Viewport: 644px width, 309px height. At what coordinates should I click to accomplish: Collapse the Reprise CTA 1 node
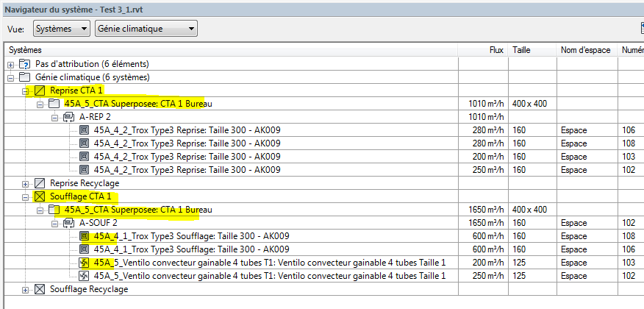[x=26, y=90]
